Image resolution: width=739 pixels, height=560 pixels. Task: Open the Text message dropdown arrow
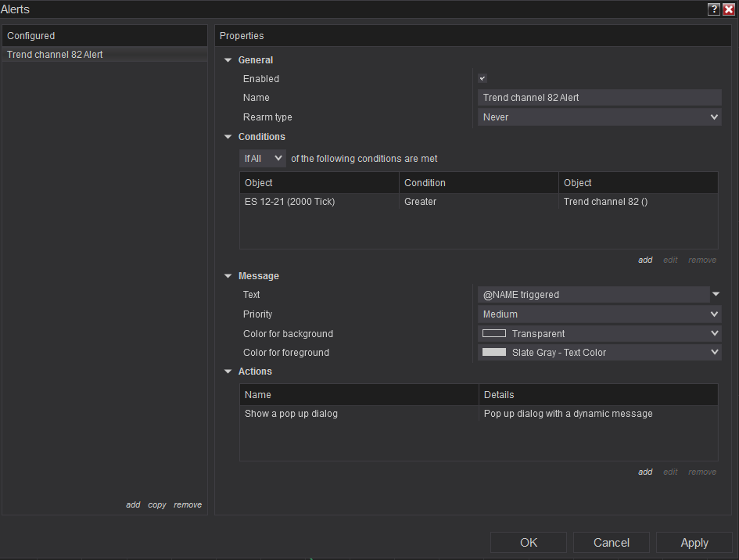point(716,295)
